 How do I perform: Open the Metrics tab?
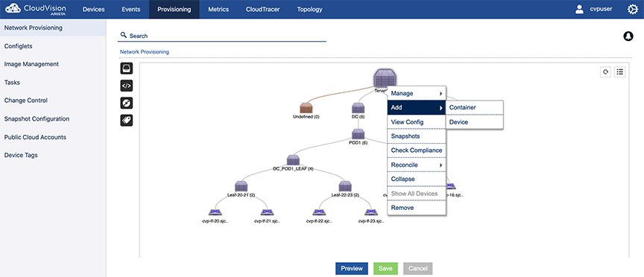pos(218,10)
